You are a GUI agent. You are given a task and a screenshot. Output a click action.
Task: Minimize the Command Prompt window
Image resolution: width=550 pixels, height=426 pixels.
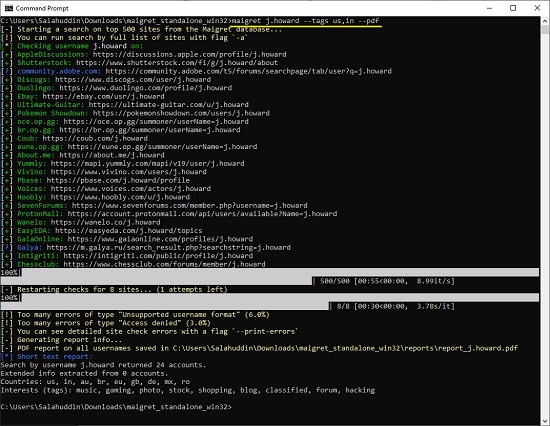tap(489, 8)
